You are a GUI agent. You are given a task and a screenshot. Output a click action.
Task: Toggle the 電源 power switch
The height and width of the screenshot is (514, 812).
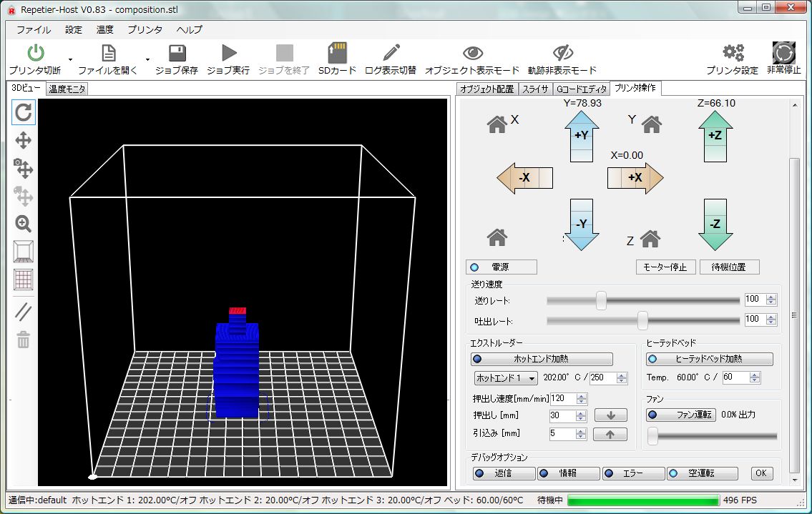[x=502, y=267]
